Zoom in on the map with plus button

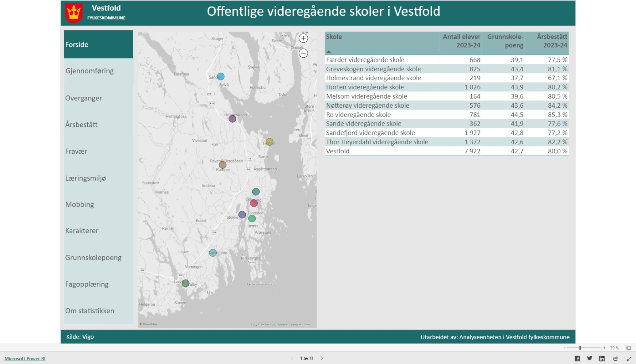(303, 38)
